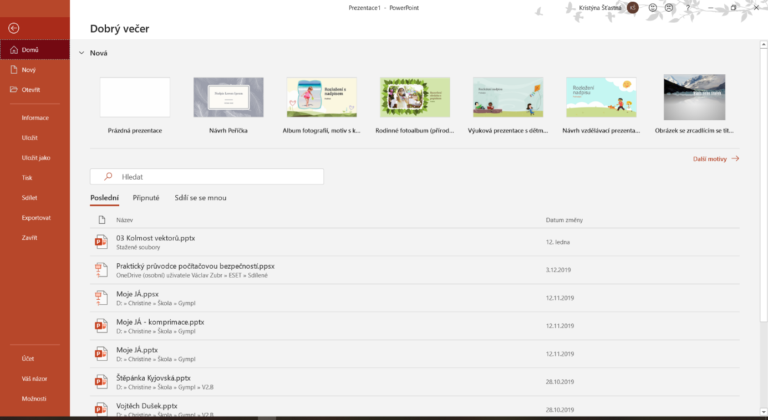
Task: Open Exportovat in the sidebar menu
Action: 36,217
